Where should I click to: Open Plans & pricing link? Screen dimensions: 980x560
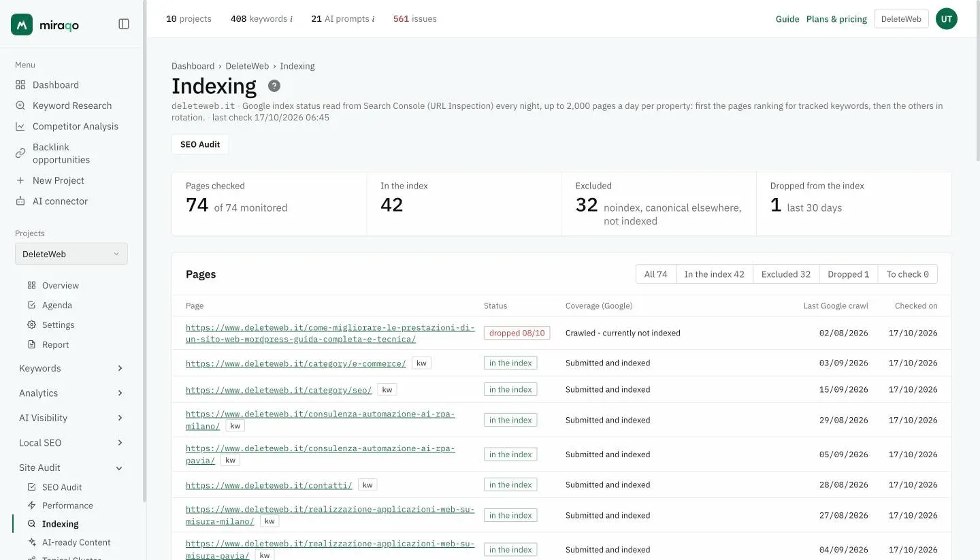point(836,19)
